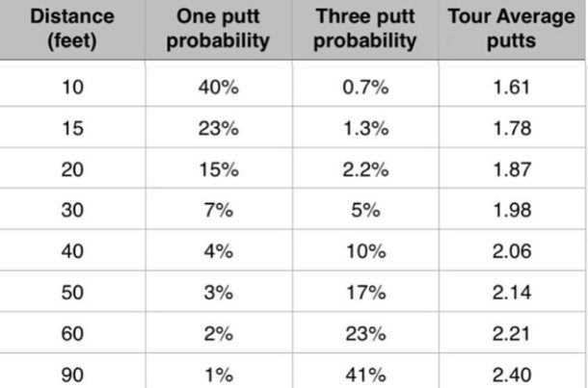
Task: Select the distance 60 cell
Action: point(72,333)
